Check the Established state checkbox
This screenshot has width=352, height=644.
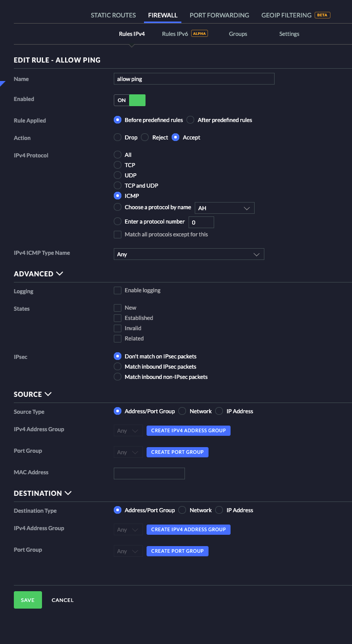[117, 318]
